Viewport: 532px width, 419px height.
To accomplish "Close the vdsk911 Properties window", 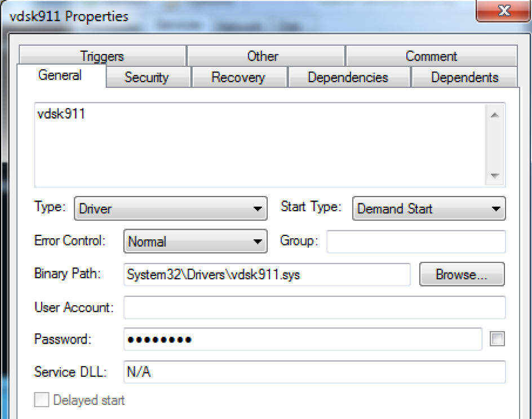I will pyautogui.click(x=503, y=11).
